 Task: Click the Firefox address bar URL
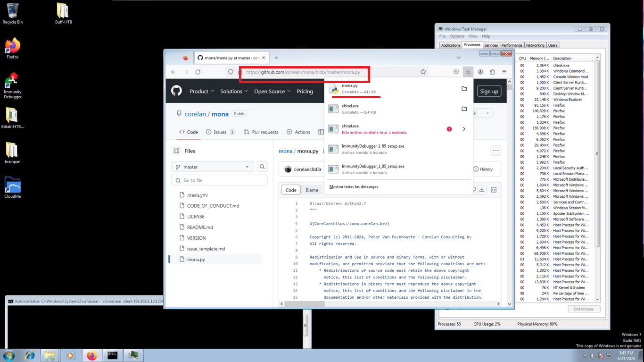303,72
